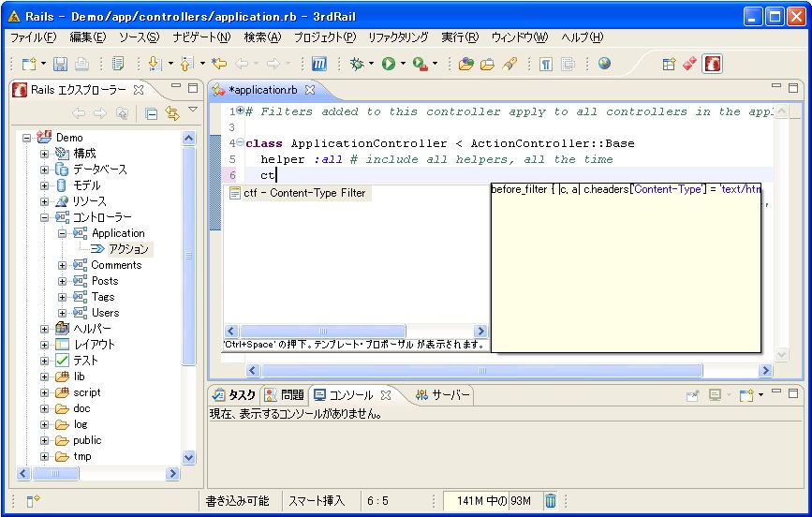The image size is (812, 517).
Task: Toggle Link with Editor in Rails explorer
Action: coord(172,113)
